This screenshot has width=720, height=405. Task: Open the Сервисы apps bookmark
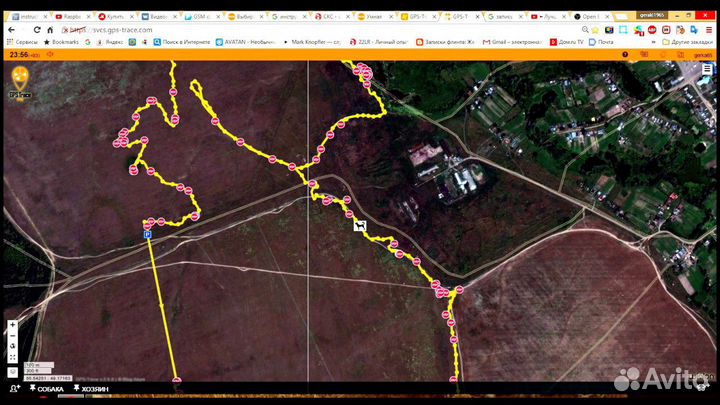pyautogui.click(x=22, y=42)
